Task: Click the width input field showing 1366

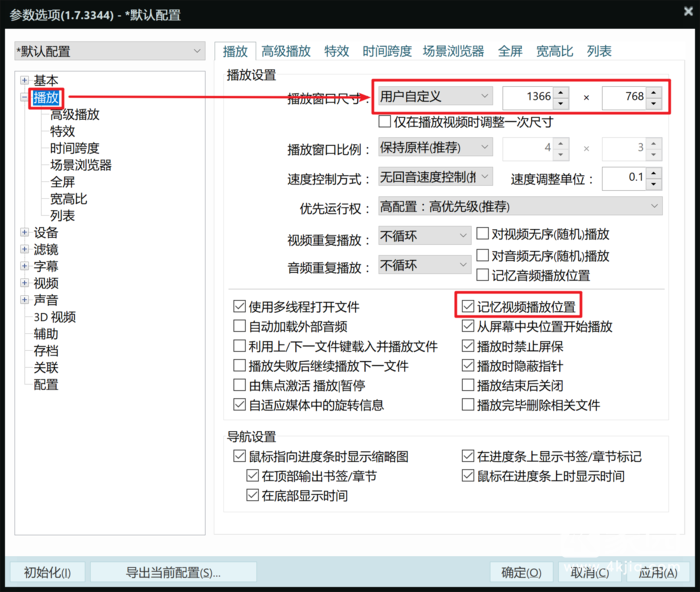Action: (526, 97)
